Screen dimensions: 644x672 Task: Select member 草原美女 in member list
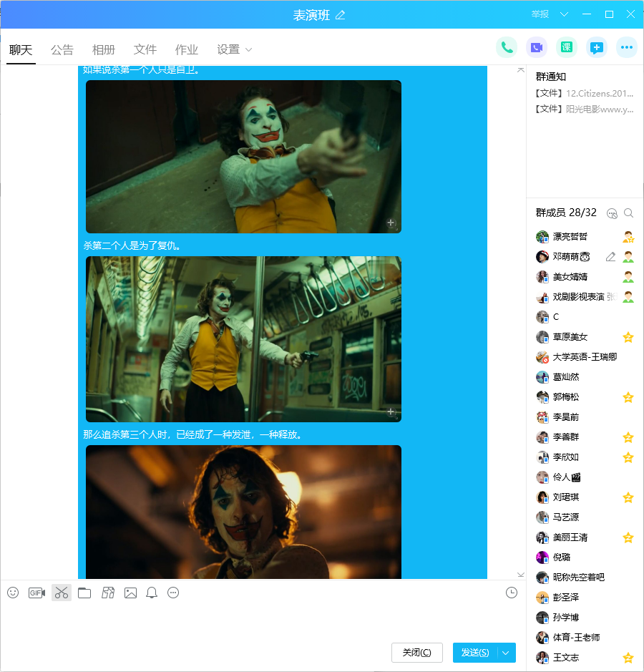coord(570,337)
